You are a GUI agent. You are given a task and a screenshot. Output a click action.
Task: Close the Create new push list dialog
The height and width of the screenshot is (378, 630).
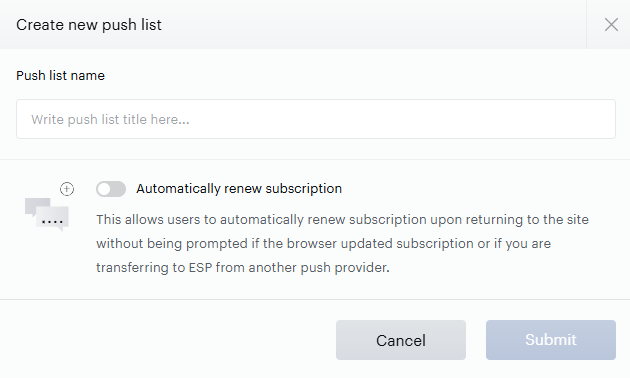point(611,25)
